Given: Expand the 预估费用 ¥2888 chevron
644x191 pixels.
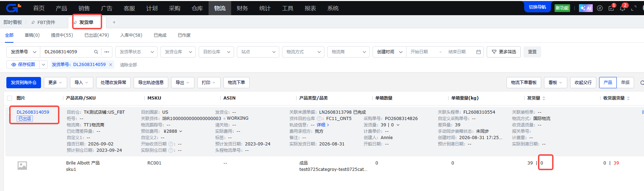Looking at the screenshot, I should (181, 131).
